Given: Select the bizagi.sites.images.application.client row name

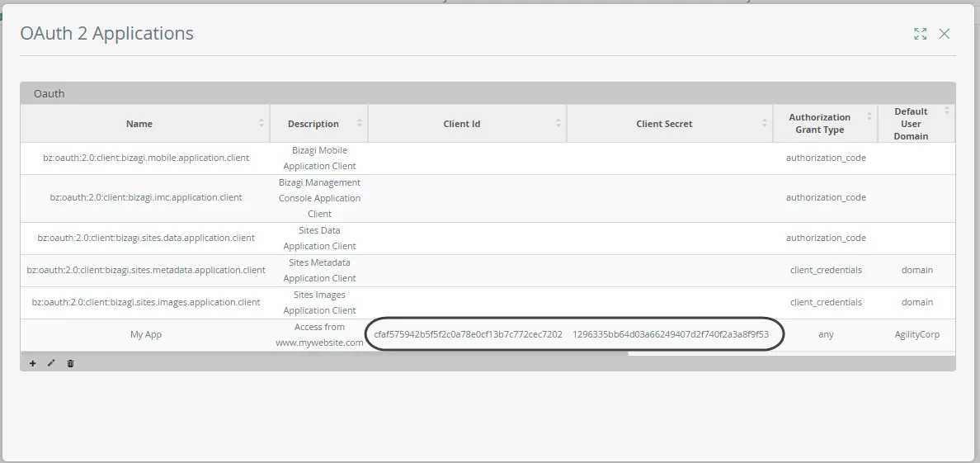Looking at the screenshot, I should (x=146, y=301).
